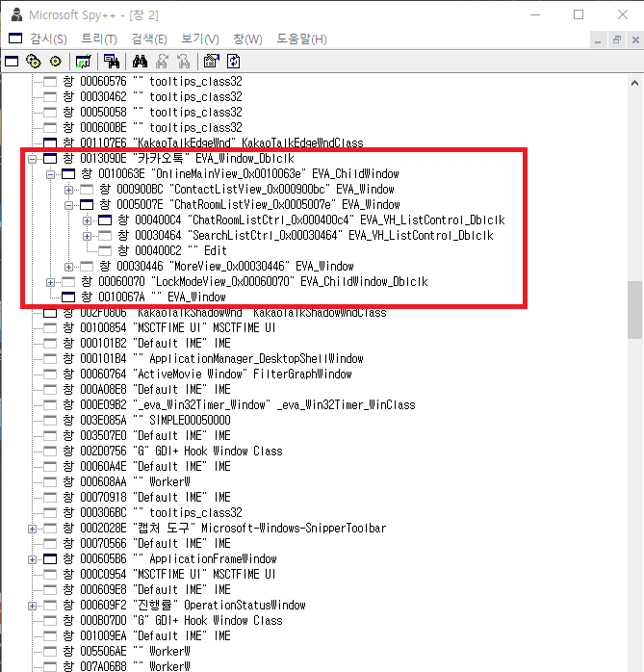Open the 보기(V) menu
This screenshot has width=644, height=672.
pos(199,39)
